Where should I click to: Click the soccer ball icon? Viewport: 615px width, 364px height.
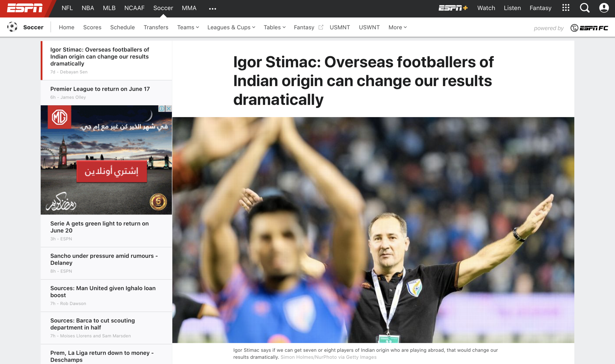12,27
